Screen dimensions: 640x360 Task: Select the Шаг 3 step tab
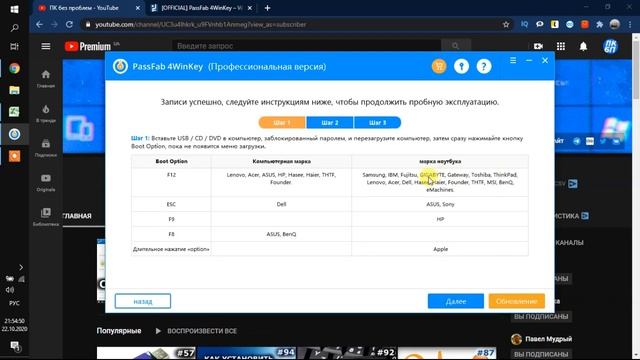coord(378,122)
